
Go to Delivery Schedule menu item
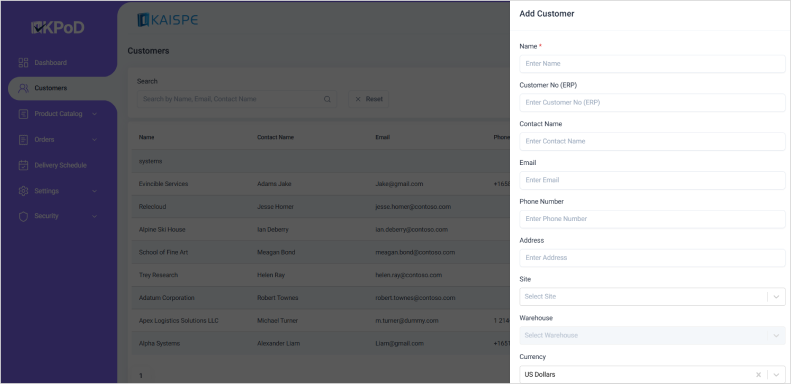tap(61, 166)
